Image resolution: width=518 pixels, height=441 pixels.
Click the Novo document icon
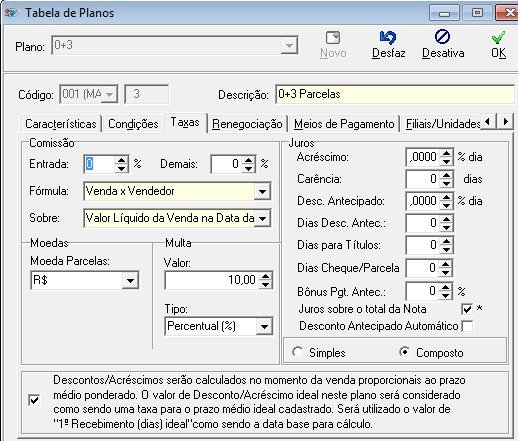(333, 38)
